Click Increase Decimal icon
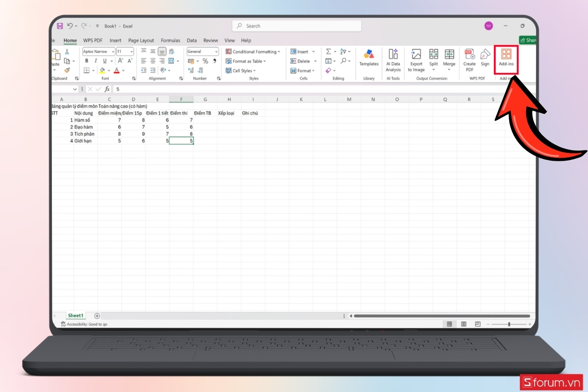This screenshot has width=588, height=392. [191, 71]
